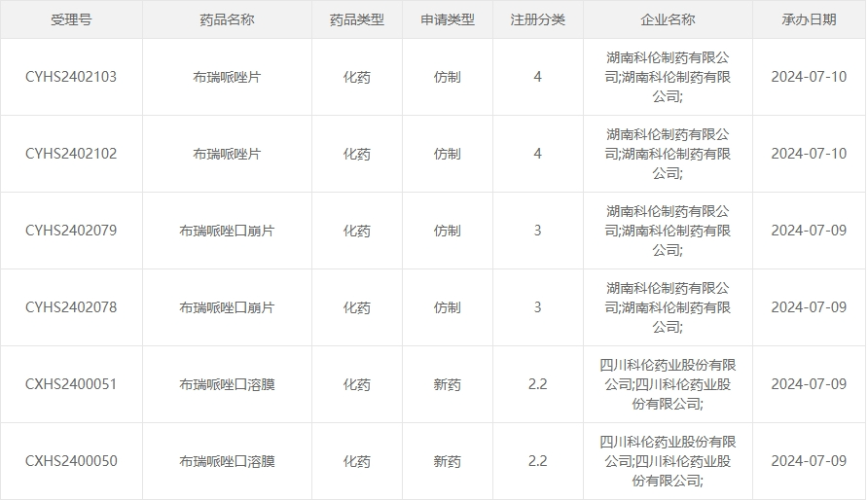
Task: Click 四川科伦药业股份有限公司 in row CXHS2400050
Action: click(x=668, y=462)
